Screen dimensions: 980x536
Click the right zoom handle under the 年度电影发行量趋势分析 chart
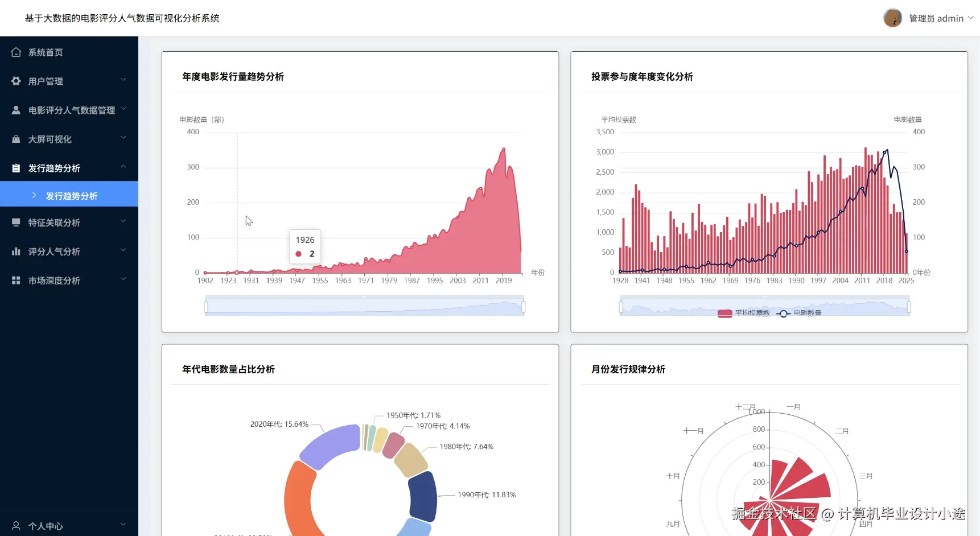(523, 307)
